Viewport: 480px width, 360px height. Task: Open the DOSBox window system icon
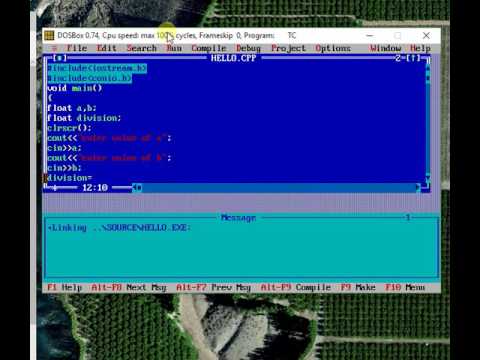[x=49, y=35]
